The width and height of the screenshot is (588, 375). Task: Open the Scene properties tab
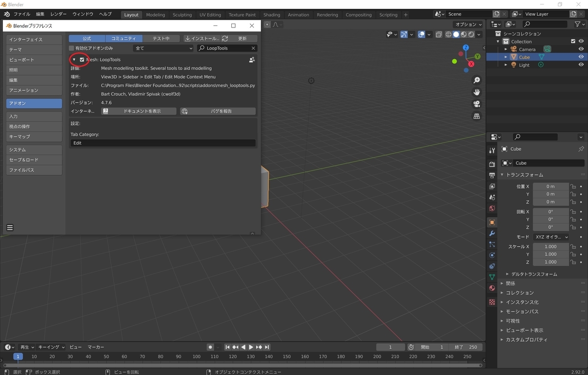pyautogui.click(x=492, y=197)
